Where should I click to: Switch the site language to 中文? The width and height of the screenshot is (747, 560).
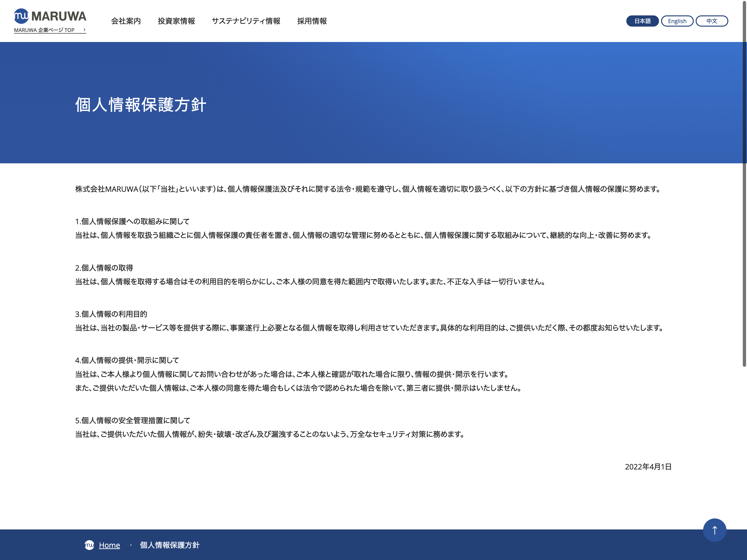[x=712, y=21]
